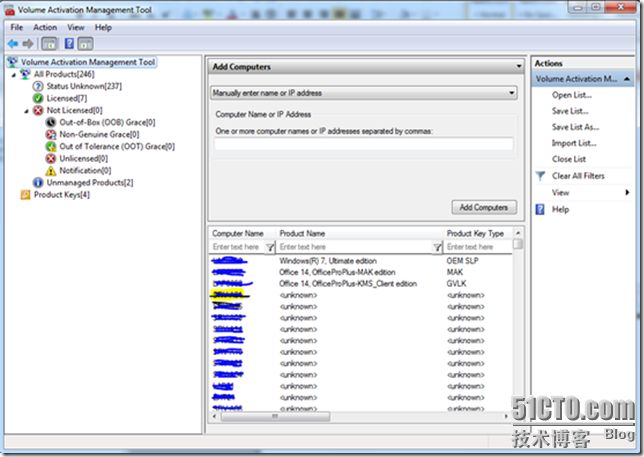Expand the View submenu arrow in Actions

(627, 193)
